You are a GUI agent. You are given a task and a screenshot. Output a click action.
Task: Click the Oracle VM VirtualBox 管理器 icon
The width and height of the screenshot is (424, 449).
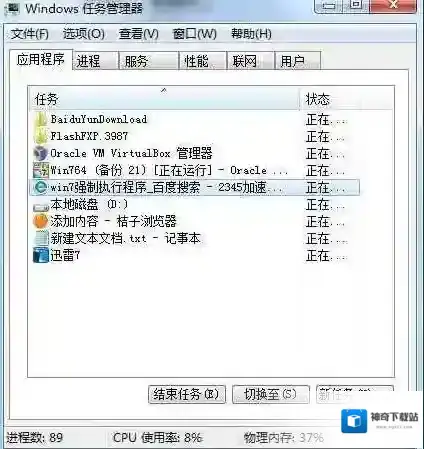point(41,153)
